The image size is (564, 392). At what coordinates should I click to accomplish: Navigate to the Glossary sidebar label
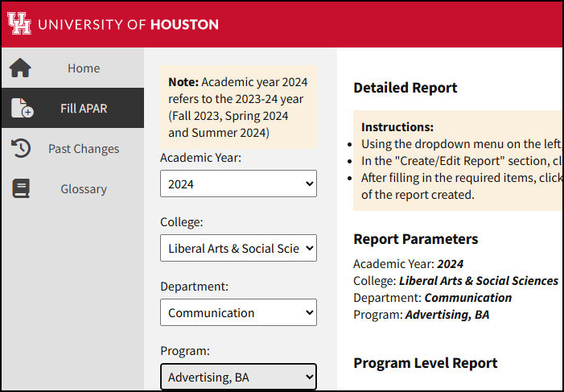click(x=84, y=189)
